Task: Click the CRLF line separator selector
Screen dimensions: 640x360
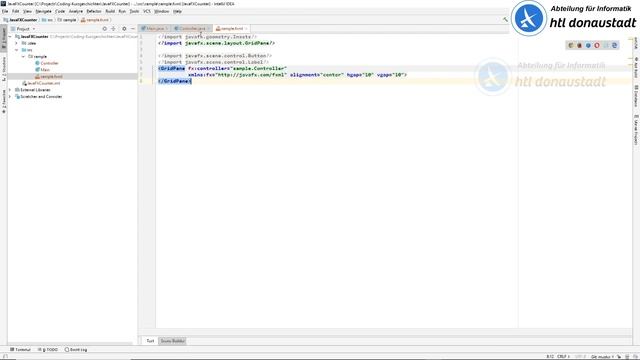Action: [x=563, y=357]
